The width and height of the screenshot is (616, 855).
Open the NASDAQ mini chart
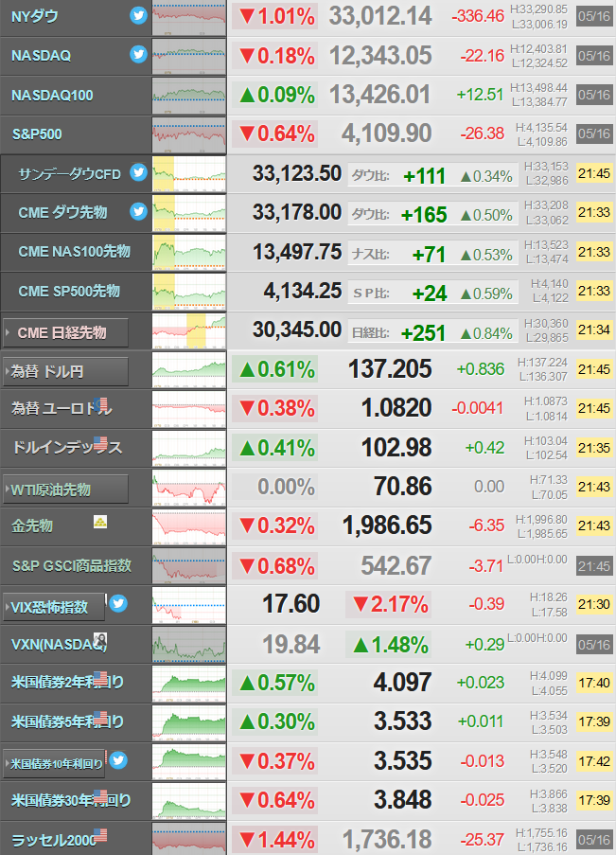pyautogui.click(x=188, y=56)
